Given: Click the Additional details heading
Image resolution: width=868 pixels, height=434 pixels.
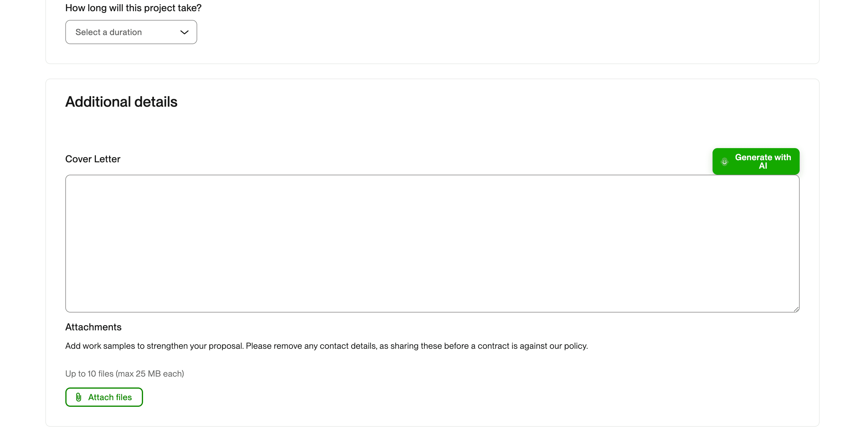Looking at the screenshot, I should (121, 101).
